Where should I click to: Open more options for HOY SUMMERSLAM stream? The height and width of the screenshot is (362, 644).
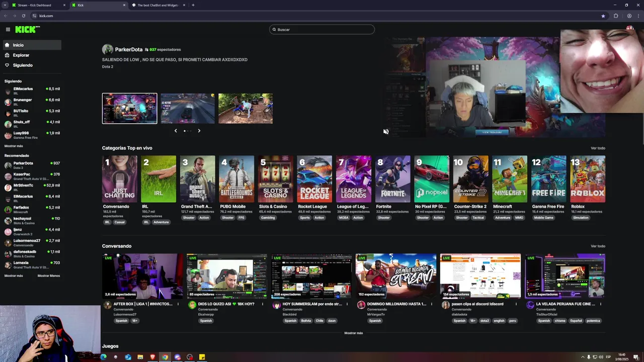tap(347, 304)
